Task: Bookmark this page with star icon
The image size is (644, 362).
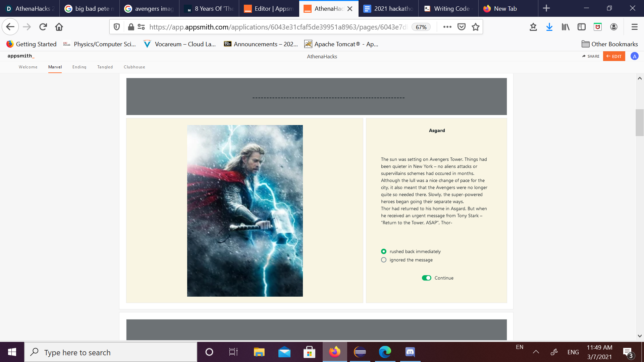Action: [475, 27]
